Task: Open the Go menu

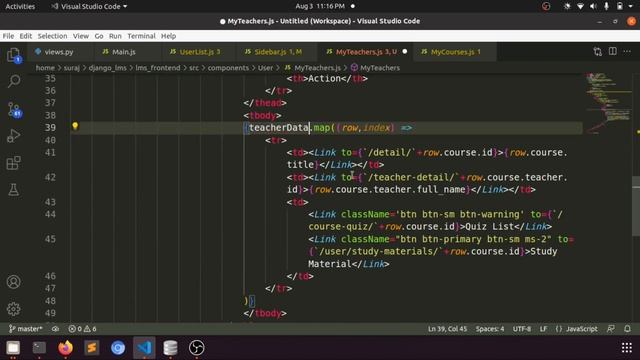Action: point(99,36)
